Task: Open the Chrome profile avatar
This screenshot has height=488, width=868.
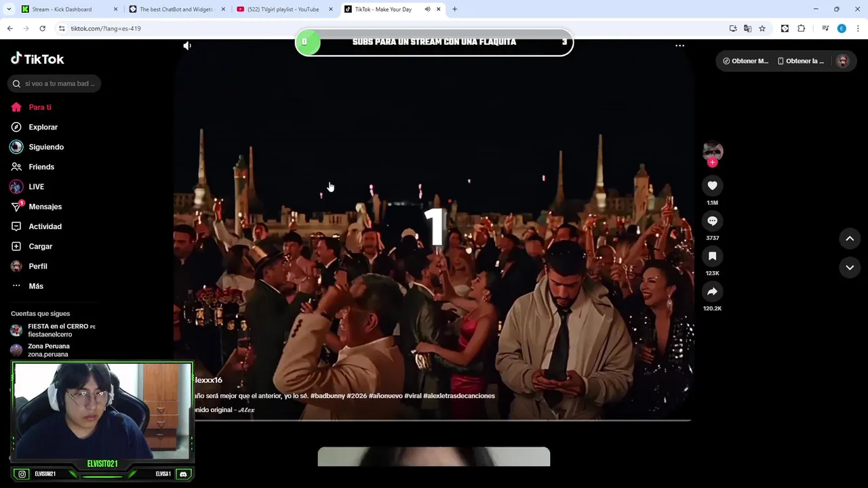Action: pyautogui.click(x=842, y=28)
